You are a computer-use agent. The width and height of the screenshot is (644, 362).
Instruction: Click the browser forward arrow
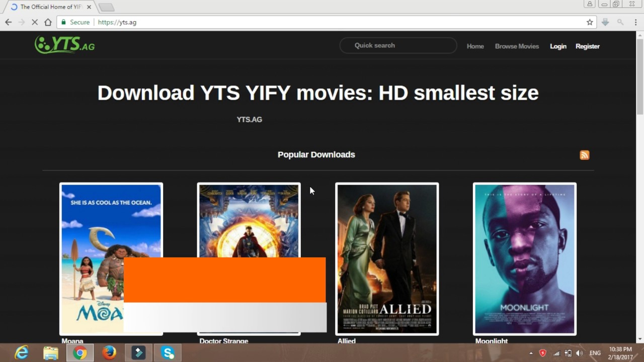click(22, 22)
